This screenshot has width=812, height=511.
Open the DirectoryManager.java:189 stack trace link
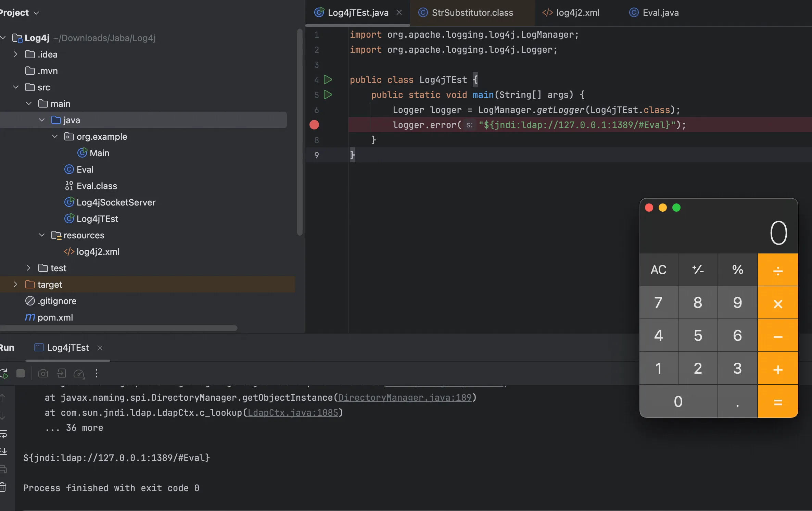[x=405, y=397]
